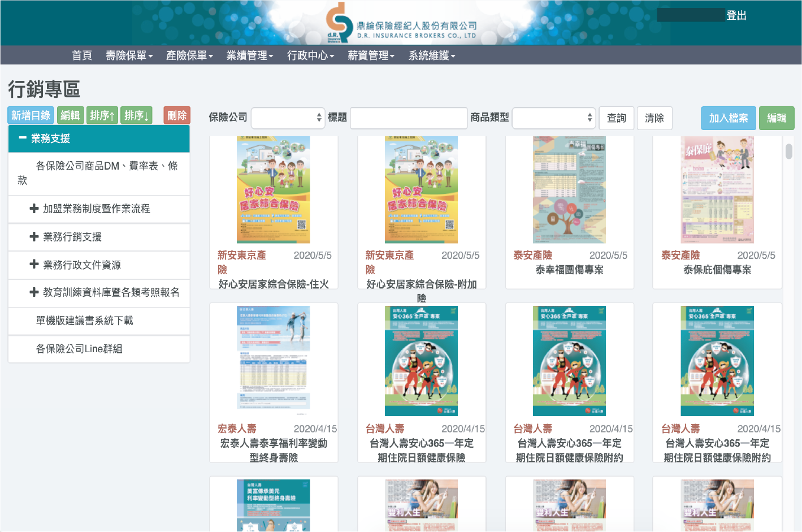The height and width of the screenshot is (532, 802).
Task: Click the red 刪除 button
Action: (177, 115)
